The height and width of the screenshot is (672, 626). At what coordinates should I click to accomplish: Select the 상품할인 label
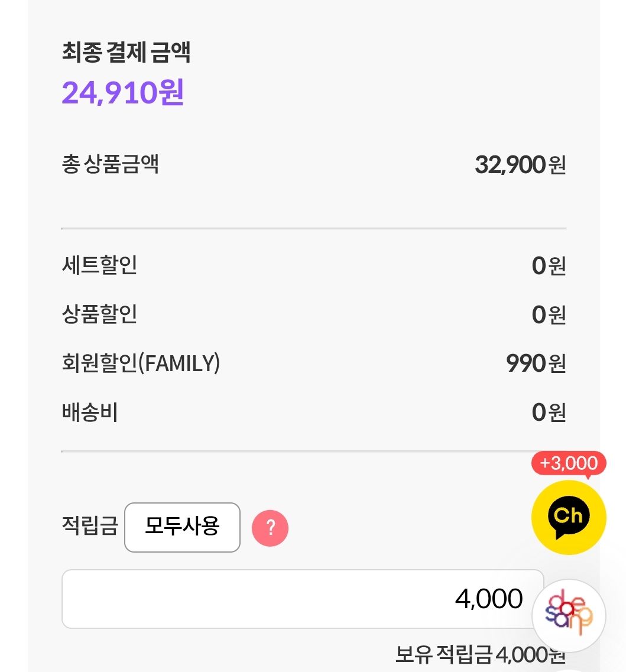99,314
